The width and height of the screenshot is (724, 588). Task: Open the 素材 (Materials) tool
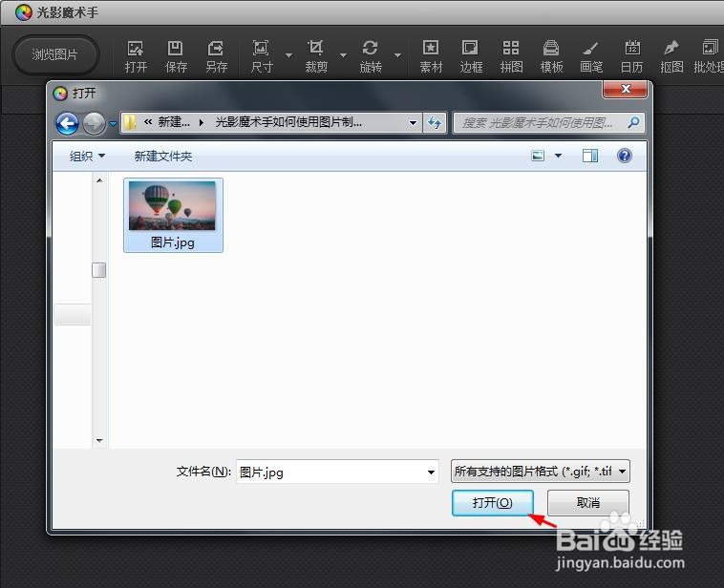click(431, 56)
